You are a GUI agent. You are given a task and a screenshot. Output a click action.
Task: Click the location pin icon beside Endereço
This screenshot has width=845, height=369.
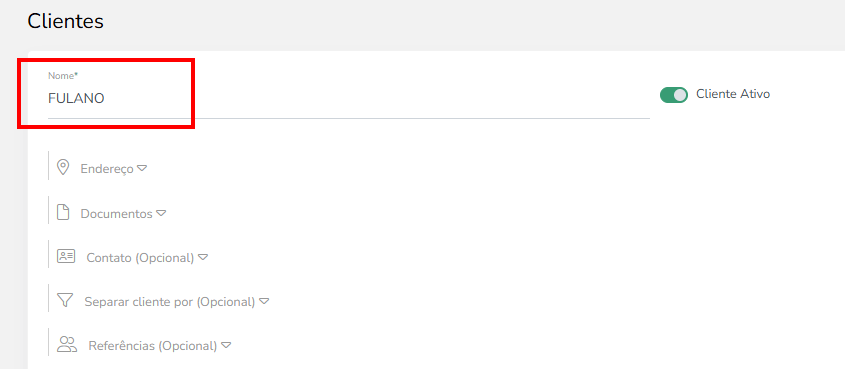coord(64,167)
